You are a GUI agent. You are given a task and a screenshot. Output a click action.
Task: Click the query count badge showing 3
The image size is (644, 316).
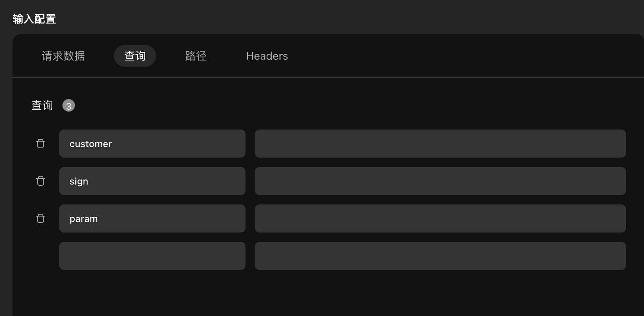tap(69, 106)
